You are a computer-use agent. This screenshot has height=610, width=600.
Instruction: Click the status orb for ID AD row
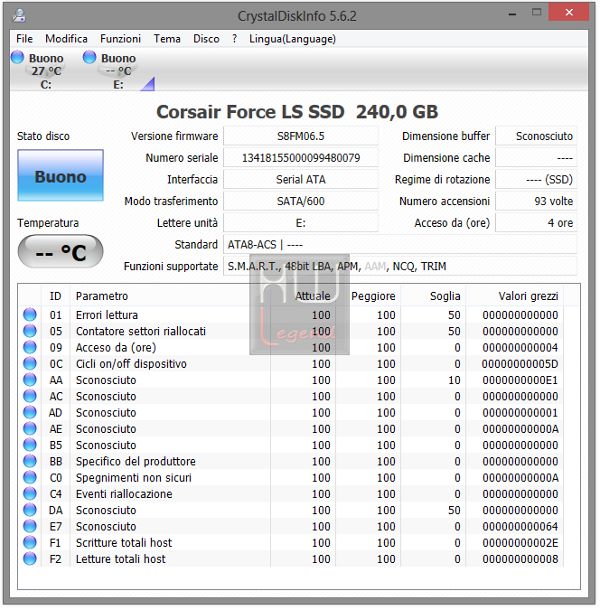coord(30,412)
